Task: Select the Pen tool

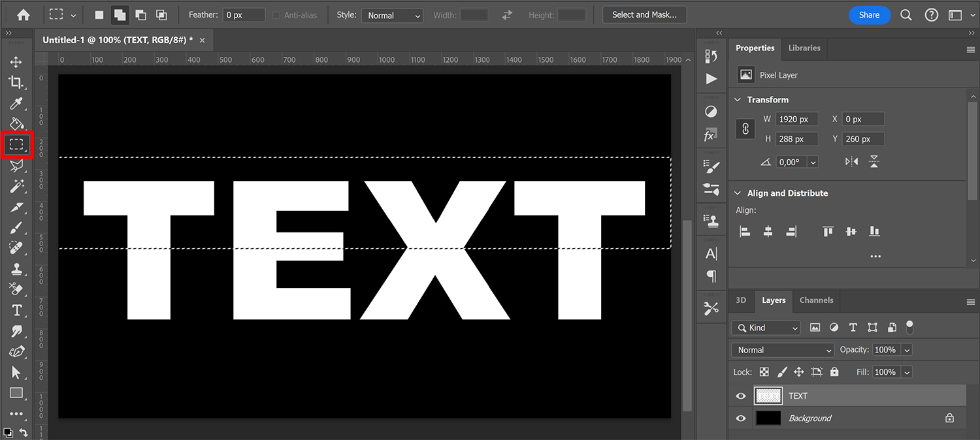Action: (x=16, y=352)
